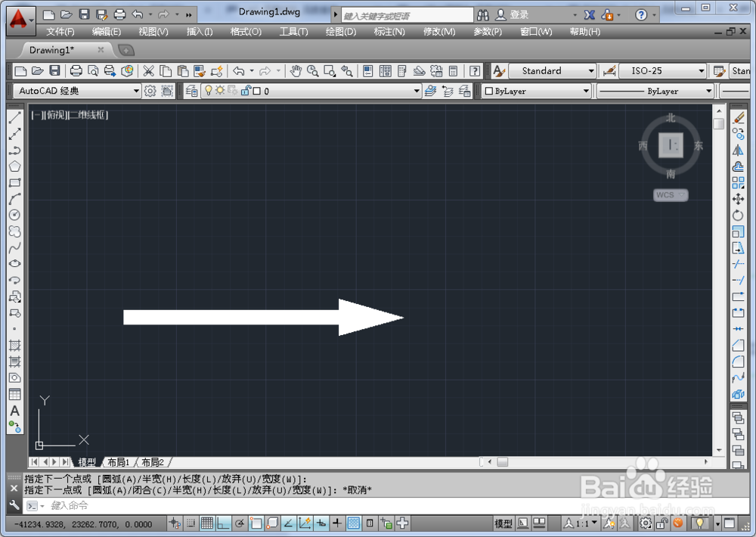Click the 模型 button in status bar

[503, 523]
